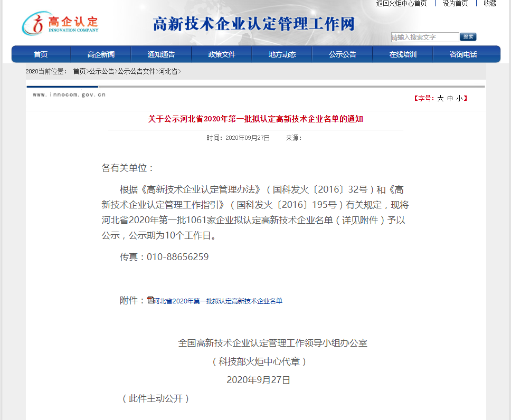This screenshot has width=511, height=420.
Task: Click the 高新技术企业认定管理工作网 site banner title
Action: [x=254, y=24]
